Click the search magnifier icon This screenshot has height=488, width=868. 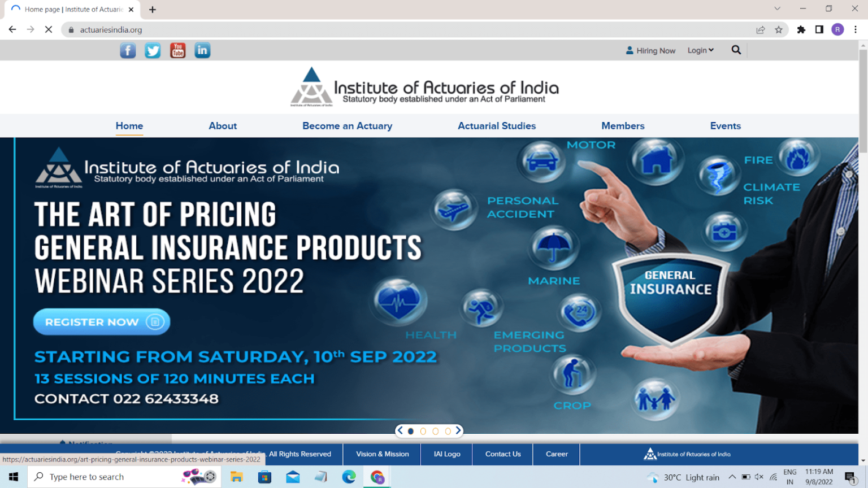click(736, 50)
